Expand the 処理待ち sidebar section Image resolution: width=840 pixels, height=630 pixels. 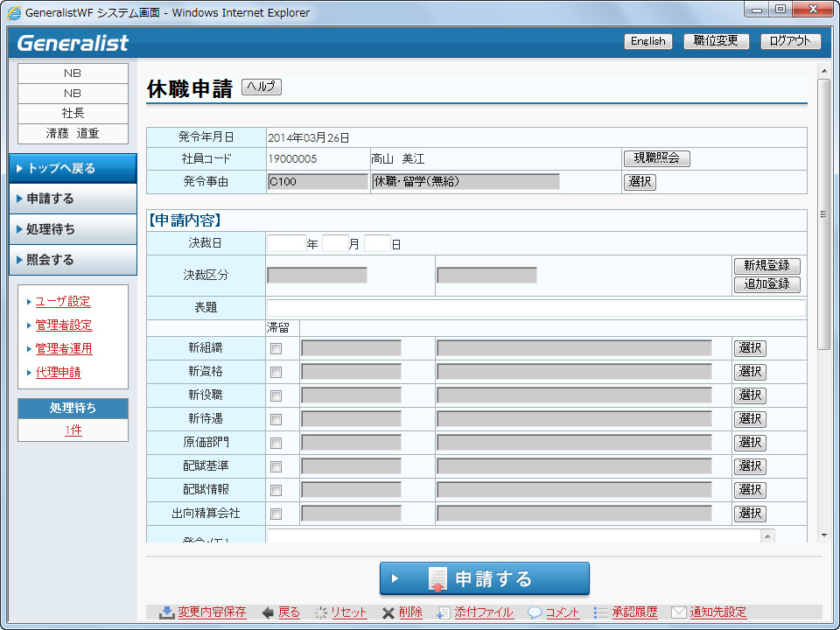pos(73,229)
